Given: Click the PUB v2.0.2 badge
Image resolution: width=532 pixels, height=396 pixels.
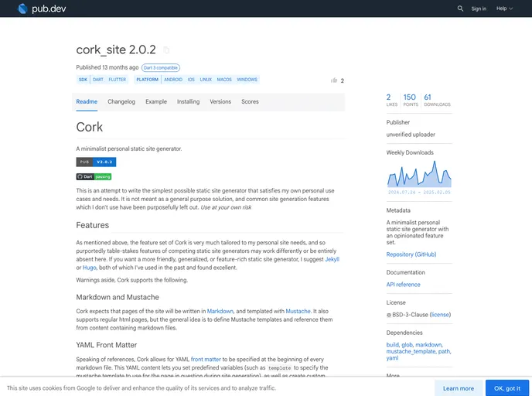Looking at the screenshot, I should coord(96,162).
